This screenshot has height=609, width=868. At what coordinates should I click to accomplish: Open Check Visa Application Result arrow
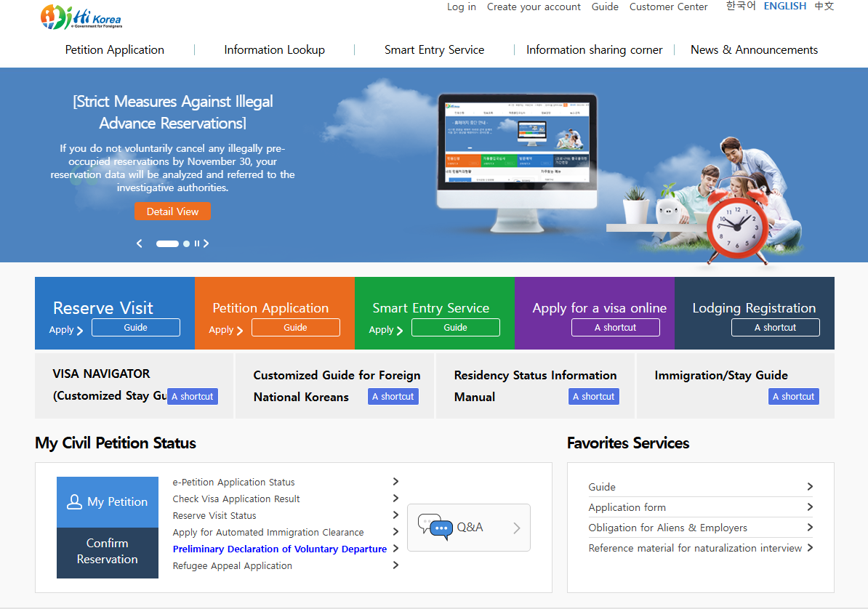tap(395, 499)
